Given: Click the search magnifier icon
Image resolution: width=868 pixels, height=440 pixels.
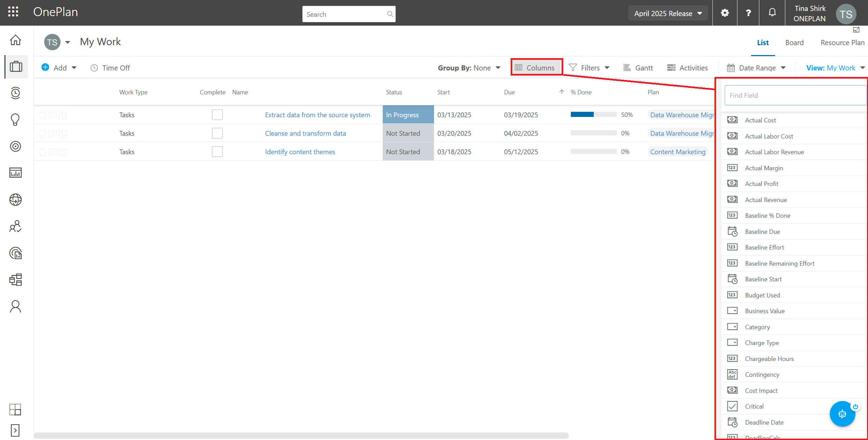Looking at the screenshot, I should click(390, 14).
